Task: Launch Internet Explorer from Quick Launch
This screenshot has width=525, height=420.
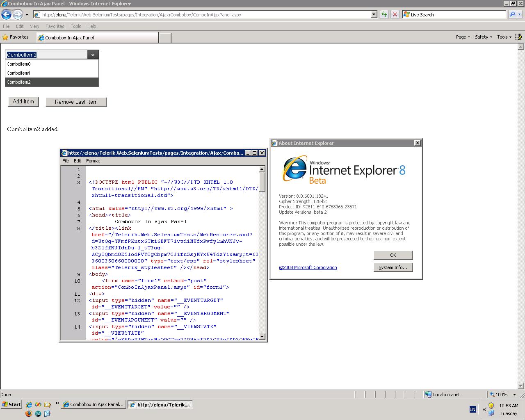Action: click(x=29, y=404)
